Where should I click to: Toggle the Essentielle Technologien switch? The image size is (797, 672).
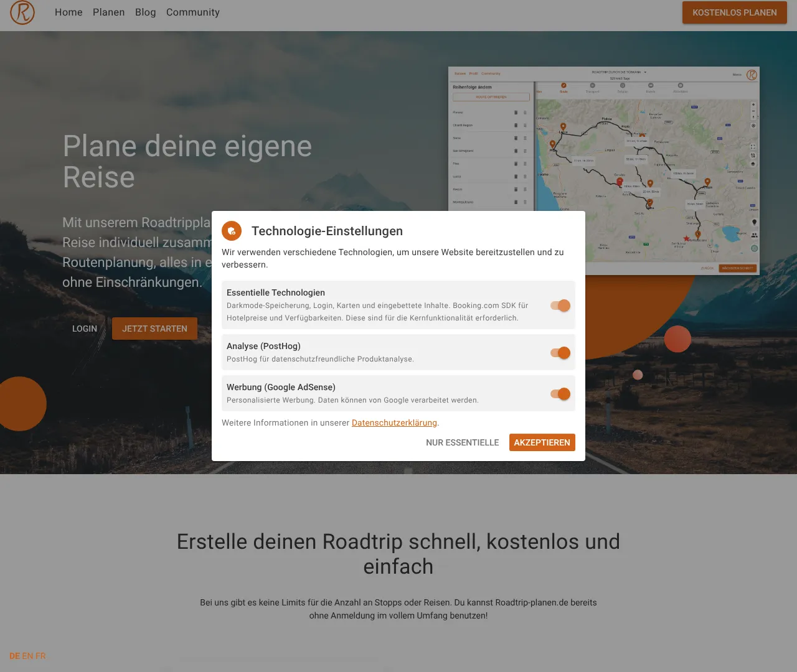(560, 306)
